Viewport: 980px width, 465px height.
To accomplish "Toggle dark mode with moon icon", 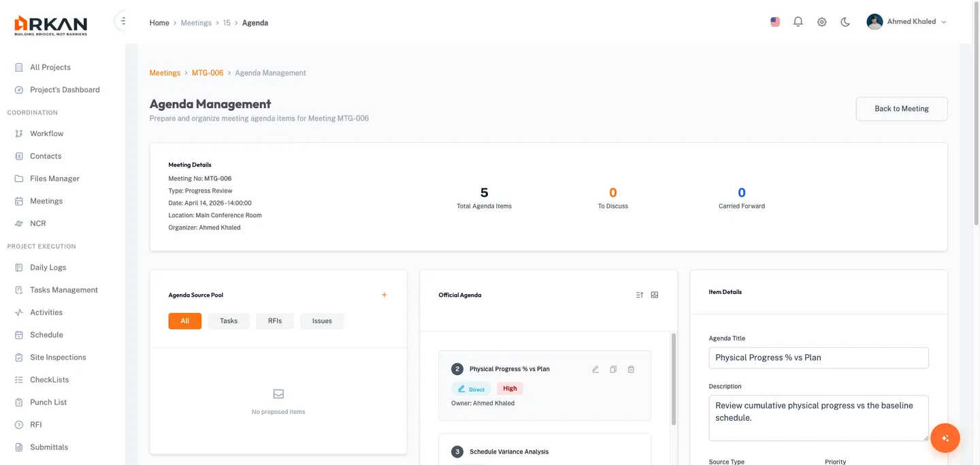I will tap(845, 22).
